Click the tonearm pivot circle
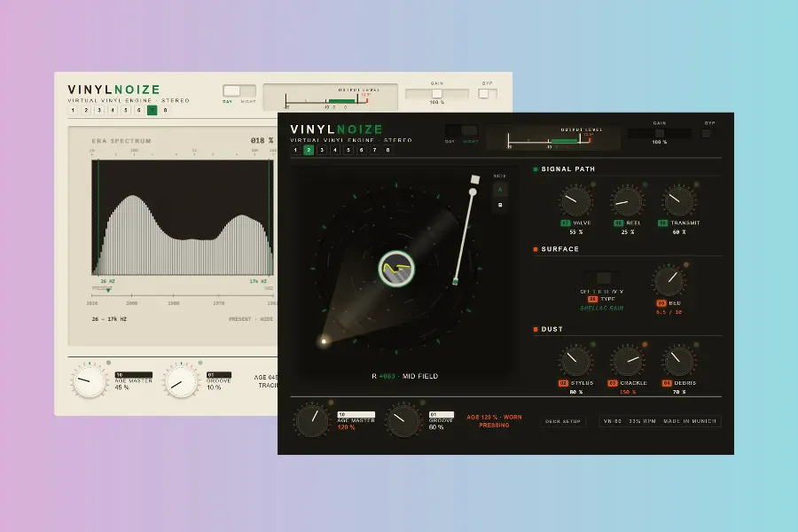The image size is (798, 532). (x=473, y=192)
